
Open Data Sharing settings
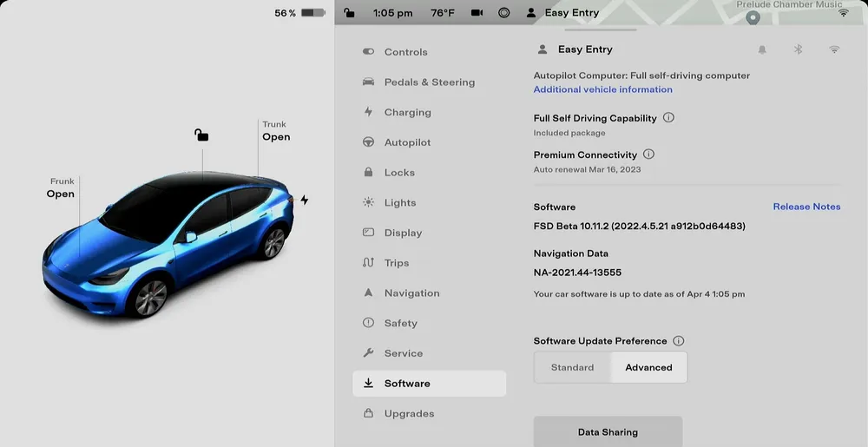pos(608,432)
